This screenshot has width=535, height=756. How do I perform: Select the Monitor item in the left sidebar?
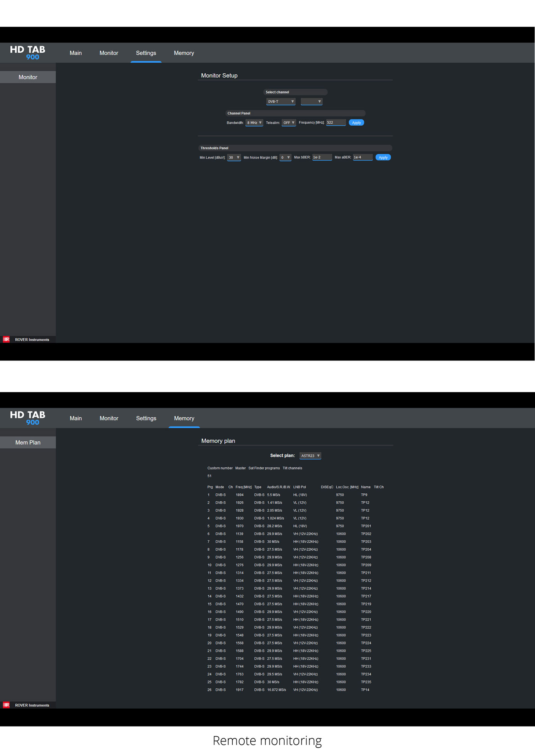coord(28,77)
